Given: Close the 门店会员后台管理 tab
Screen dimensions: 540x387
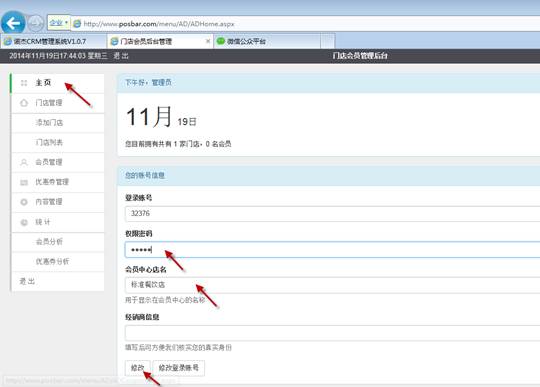Looking at the screenshot, I should 208,41.
